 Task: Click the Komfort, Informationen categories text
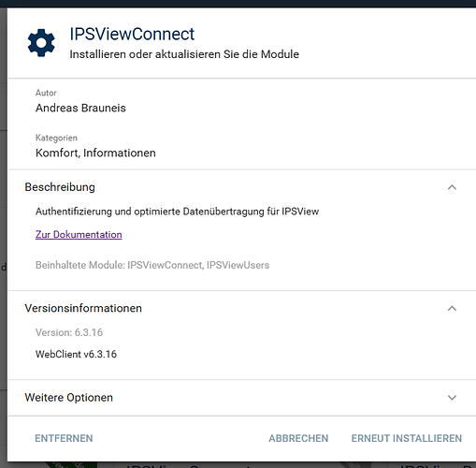pos(95,153)
